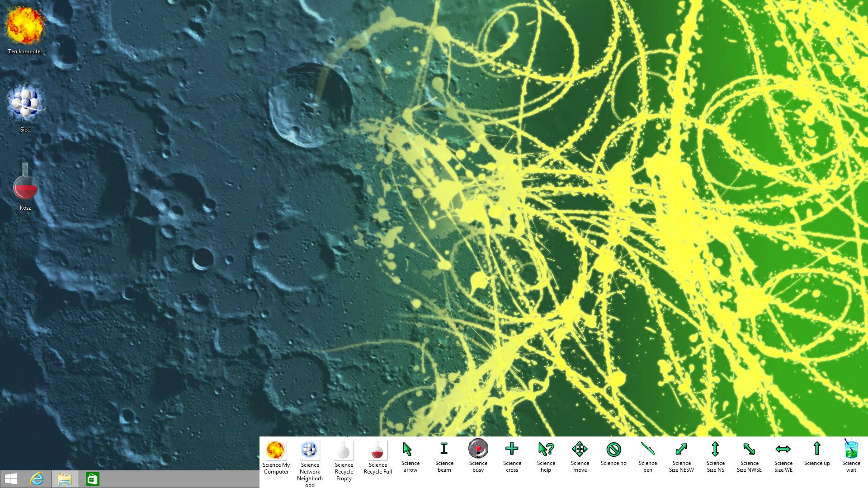Select the Science arrow cursor icon
The width and height of the screenshot is (868, 488).
tap(407, 449)
